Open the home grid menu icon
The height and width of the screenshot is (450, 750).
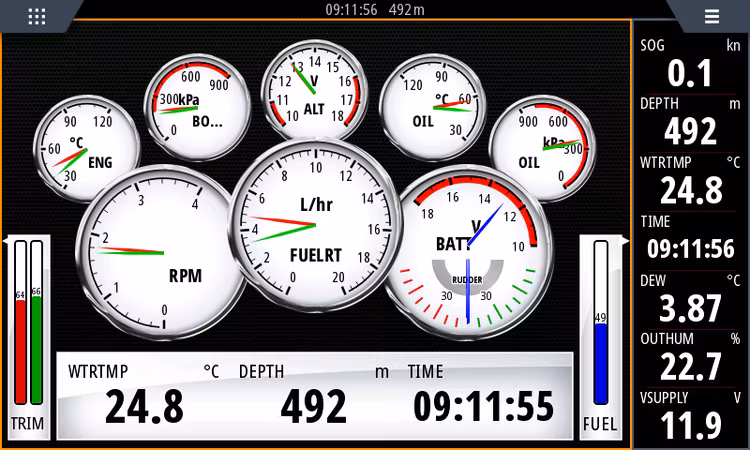click(x=37, y=16)
